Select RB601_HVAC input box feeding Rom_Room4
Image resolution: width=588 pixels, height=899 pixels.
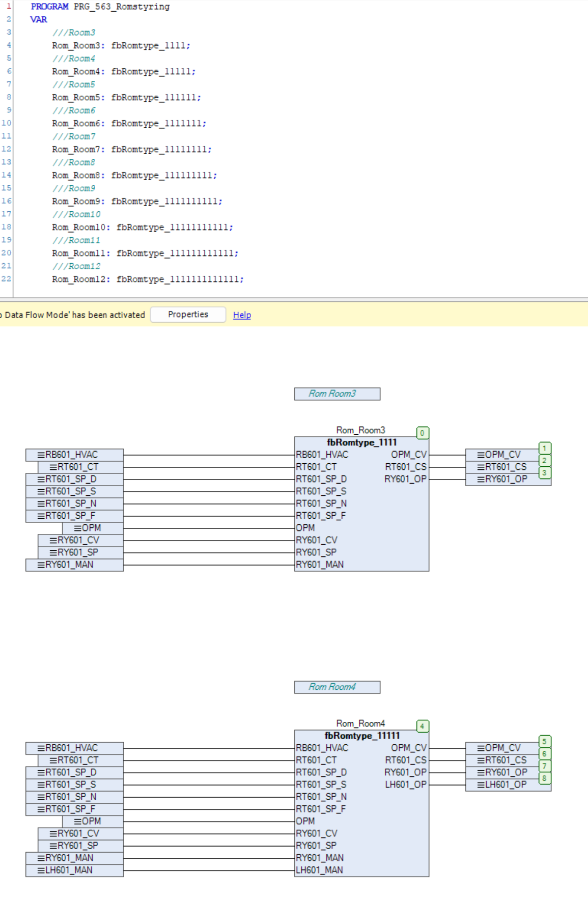tap(74, 748)
